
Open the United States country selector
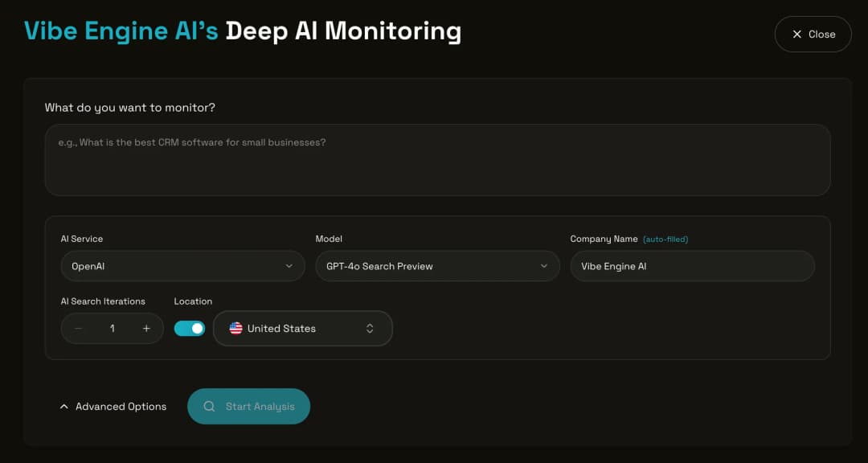pos(303,328)
